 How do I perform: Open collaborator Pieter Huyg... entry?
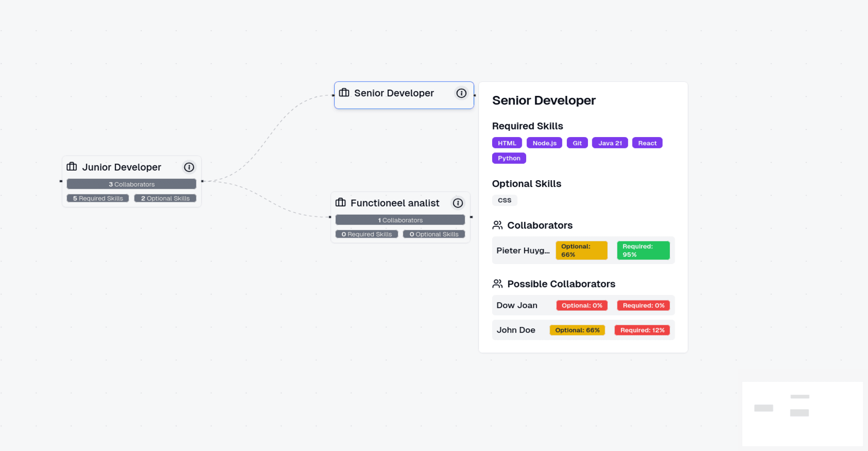[x=523, y=251]
